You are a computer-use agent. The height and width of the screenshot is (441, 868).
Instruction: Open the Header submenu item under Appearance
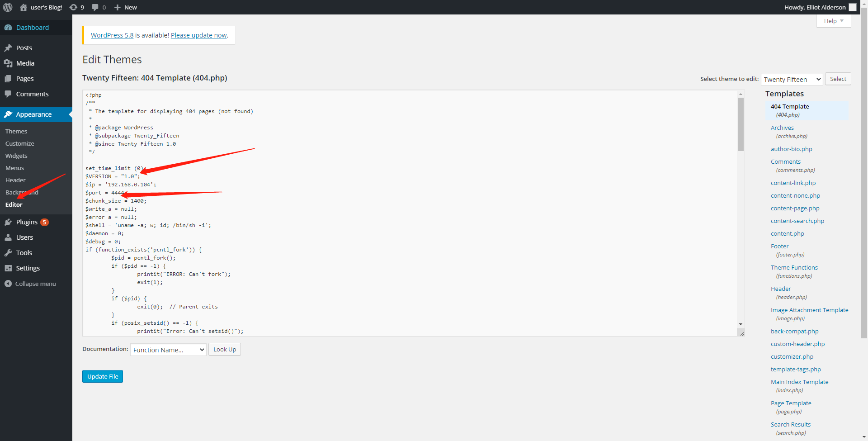pos(15,180)
